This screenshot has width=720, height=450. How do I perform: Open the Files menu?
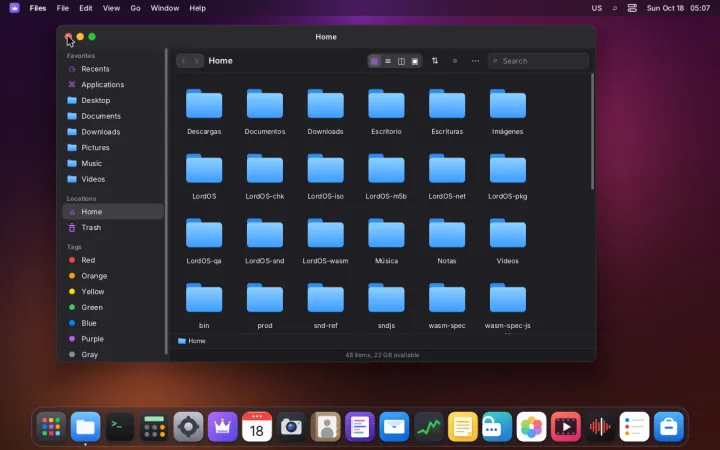coord(38,8)
